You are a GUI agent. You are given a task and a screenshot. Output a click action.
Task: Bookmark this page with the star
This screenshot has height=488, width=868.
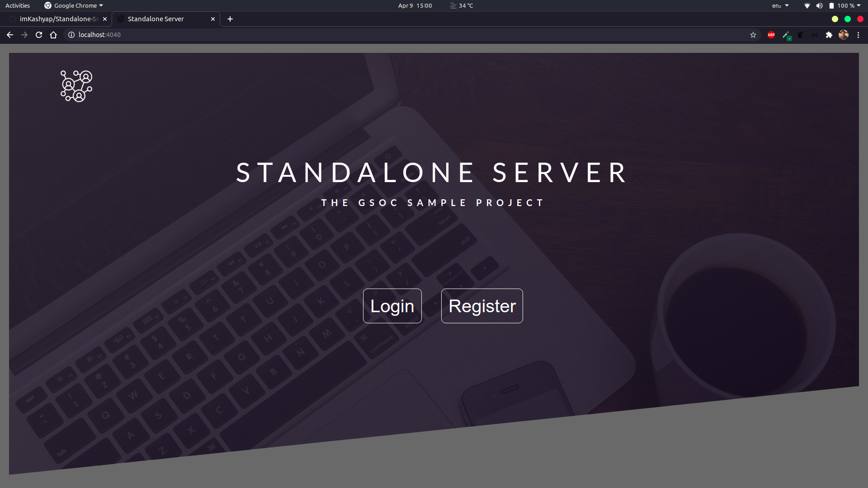click(753, 35)
